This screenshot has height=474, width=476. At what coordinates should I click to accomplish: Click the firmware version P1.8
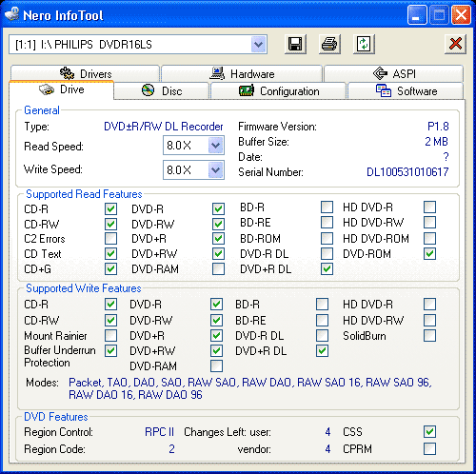point(438,127)
